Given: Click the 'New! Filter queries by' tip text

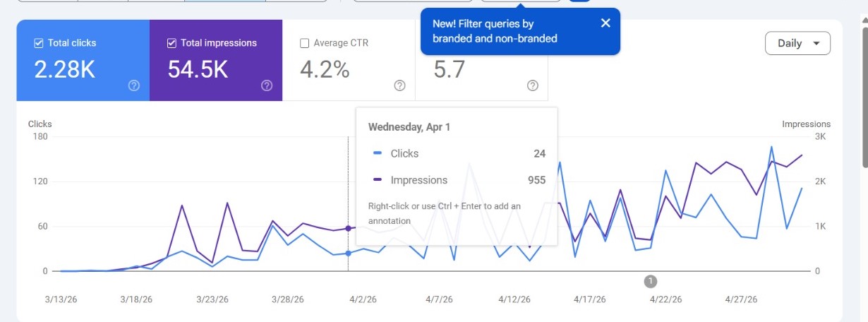Looking at the screenshot, I should pyautogui.click(x=483, y=23).
